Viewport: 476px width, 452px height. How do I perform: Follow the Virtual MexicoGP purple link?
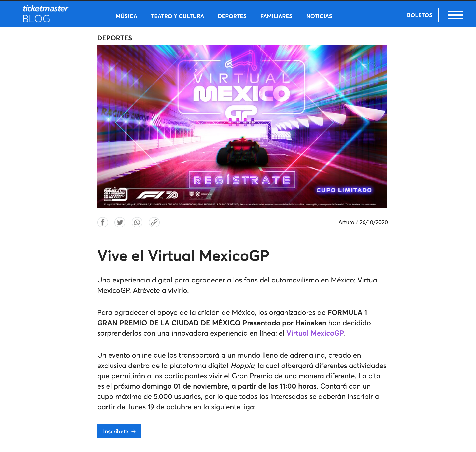click(315, 333)
